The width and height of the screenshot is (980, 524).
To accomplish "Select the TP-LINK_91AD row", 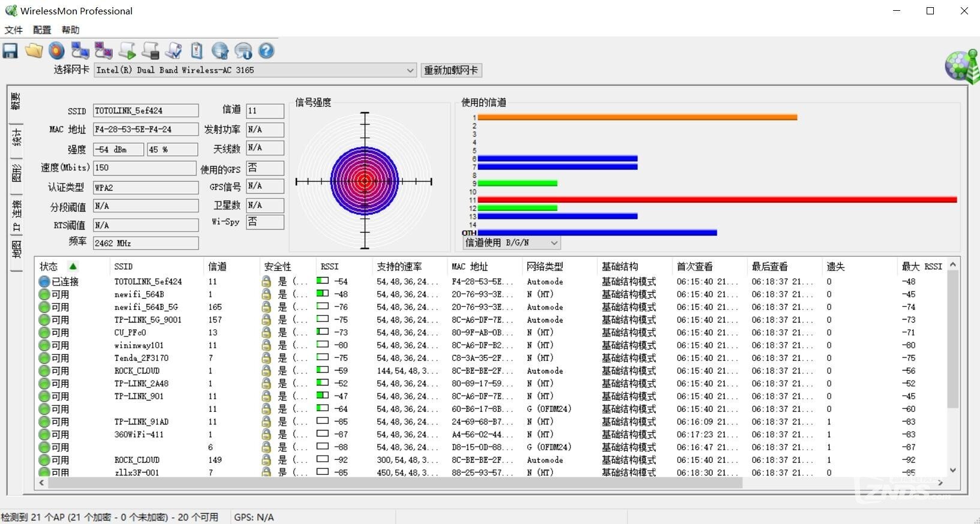I will click(x=492, y=421).
